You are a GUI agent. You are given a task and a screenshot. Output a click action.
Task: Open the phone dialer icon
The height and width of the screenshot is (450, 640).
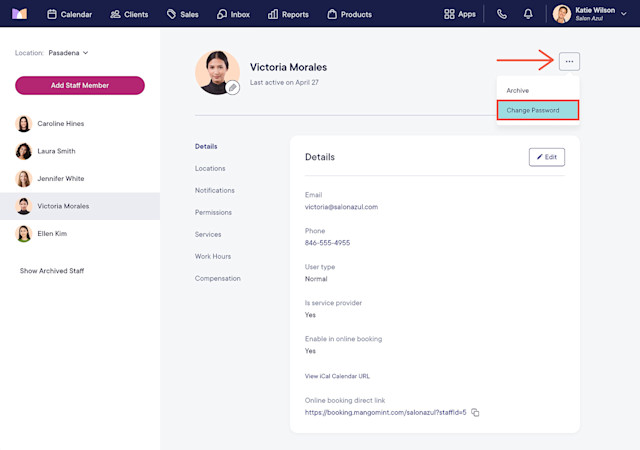click(502, 14)
